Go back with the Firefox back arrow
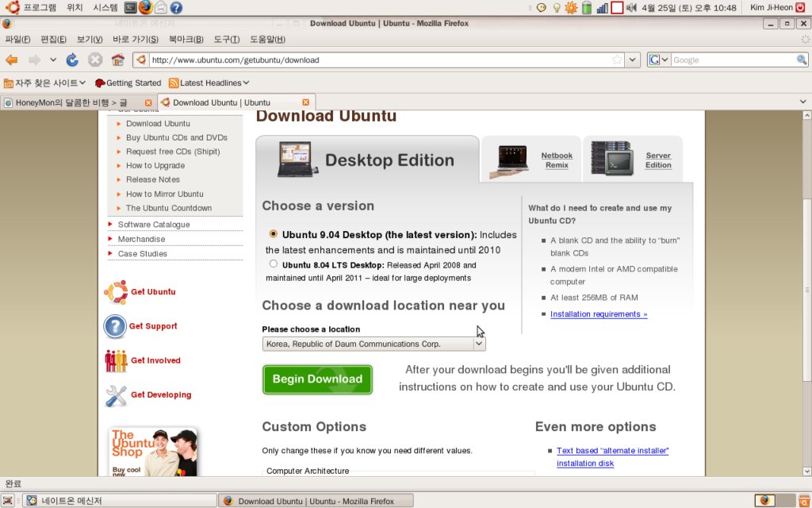812x508 pixels. click(11, 60)
